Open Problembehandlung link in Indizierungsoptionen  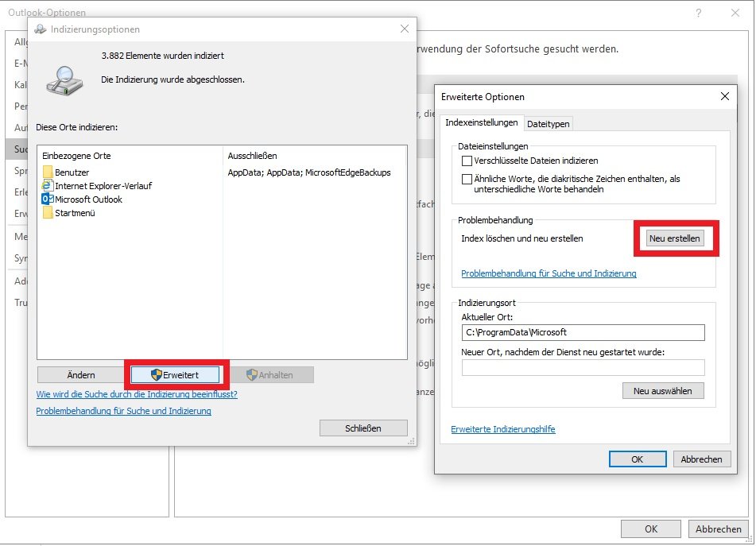pyautogui.click(x=123, y=411)
